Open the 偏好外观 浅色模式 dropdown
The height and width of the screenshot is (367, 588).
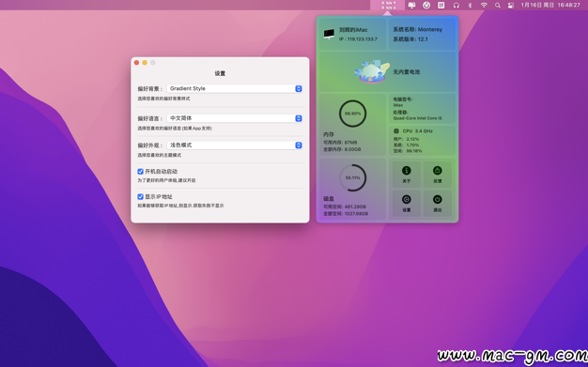(235, 145)
